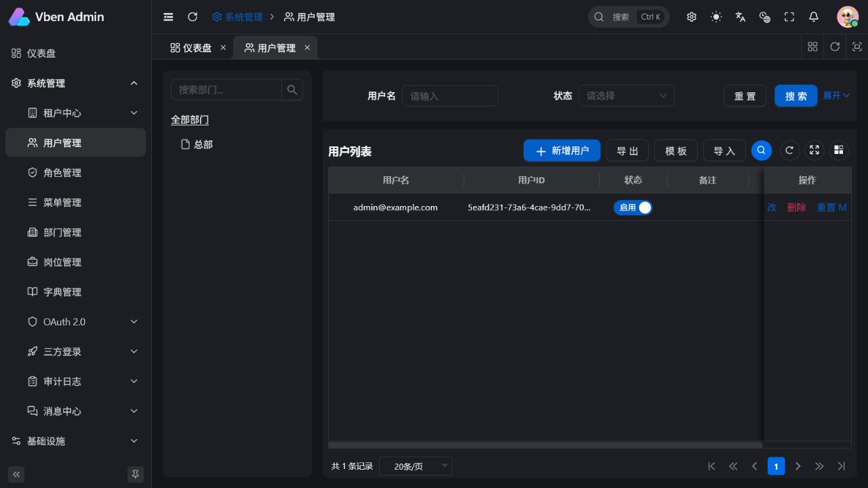Click the 导入 button

tap(724, 150)
